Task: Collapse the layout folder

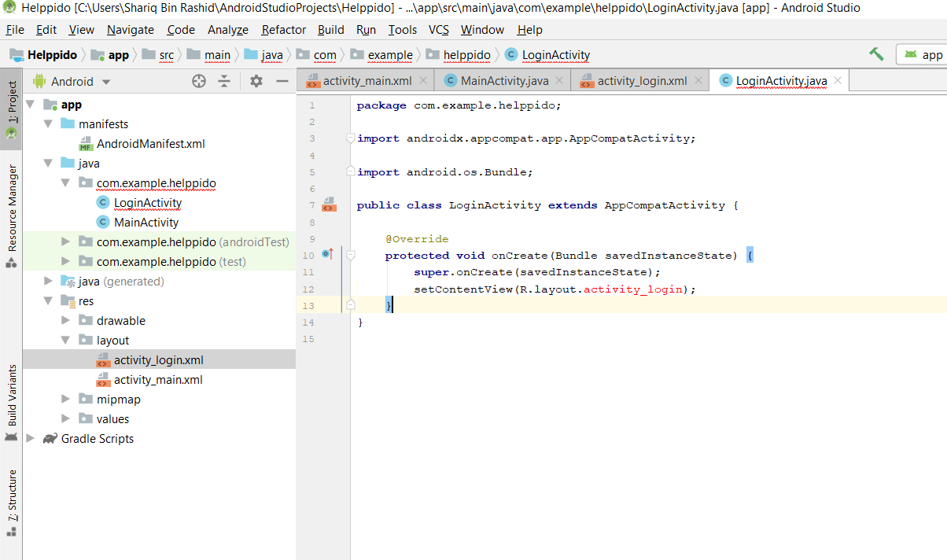Action: pos(65,341)
